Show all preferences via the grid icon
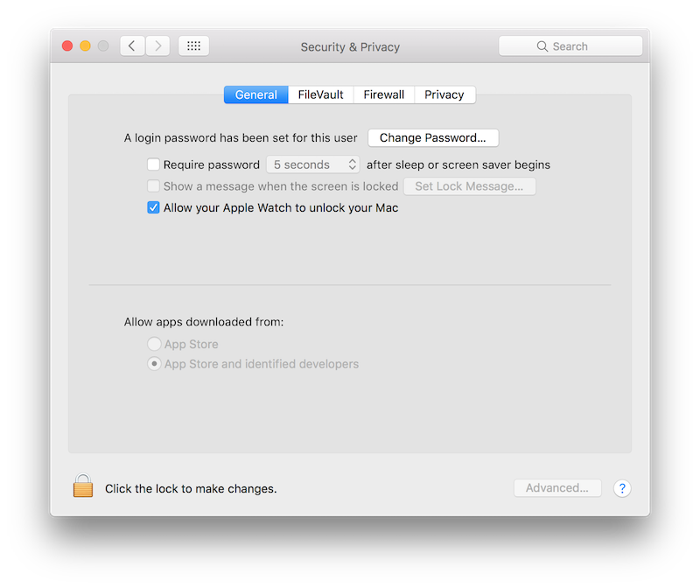The height and width of the screenshot is (588, 700). tap(193, 46)
